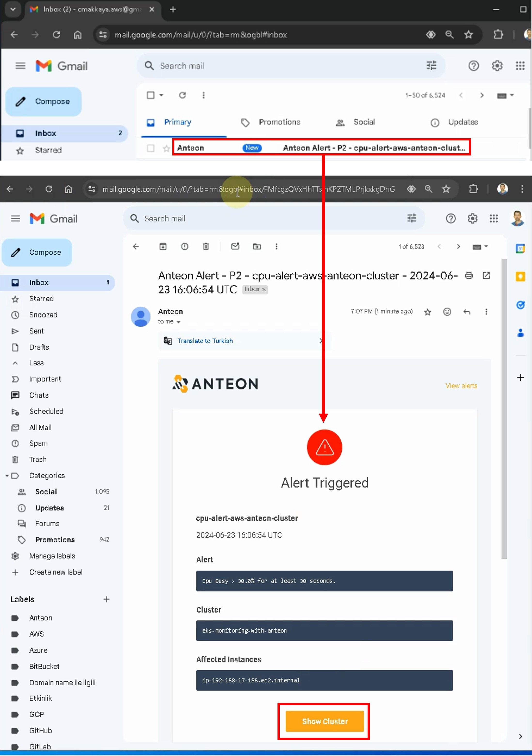Open the Social tab
Image resolution: width=532 pixels, height=756 pixels.
(364, 122)
